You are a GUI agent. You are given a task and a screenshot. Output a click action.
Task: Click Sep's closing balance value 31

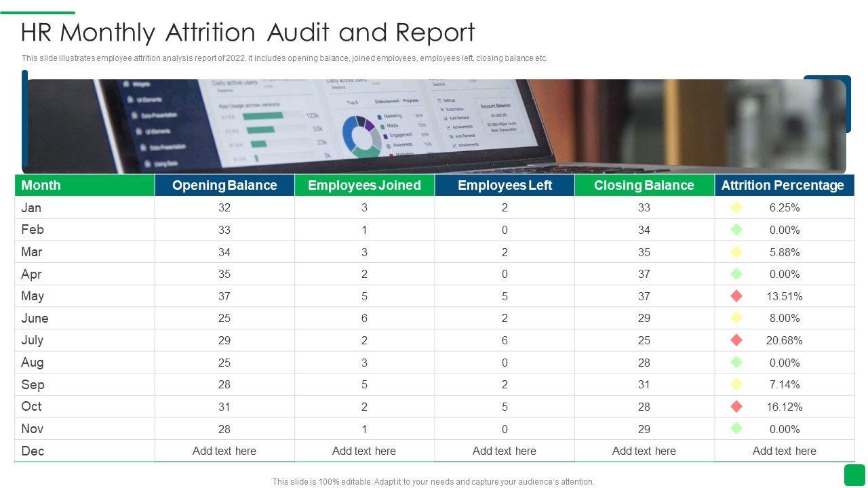[x=644, y=384]
